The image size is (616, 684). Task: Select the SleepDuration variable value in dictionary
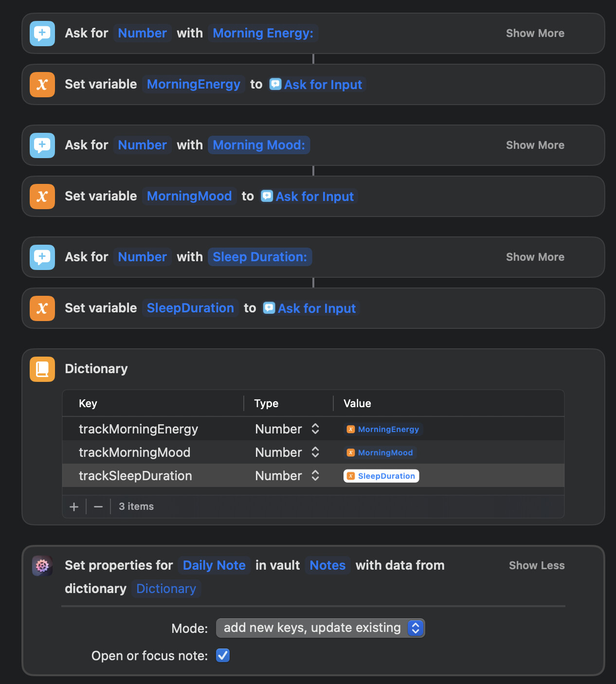pyautogui.click(x=381, y=476)
